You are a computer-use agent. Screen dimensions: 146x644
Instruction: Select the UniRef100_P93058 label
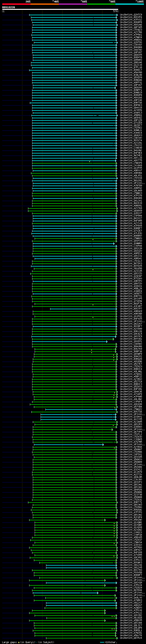(x=131, y=572)
